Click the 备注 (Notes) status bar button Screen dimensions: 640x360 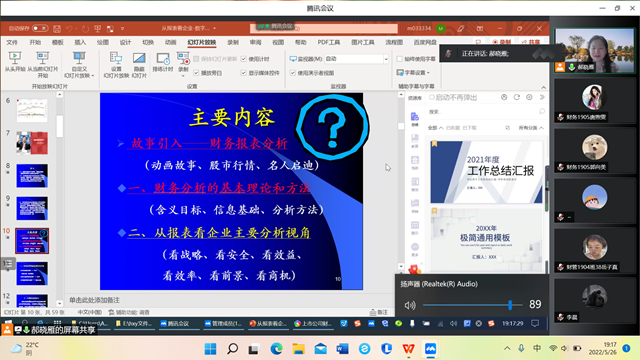point(379,312)
